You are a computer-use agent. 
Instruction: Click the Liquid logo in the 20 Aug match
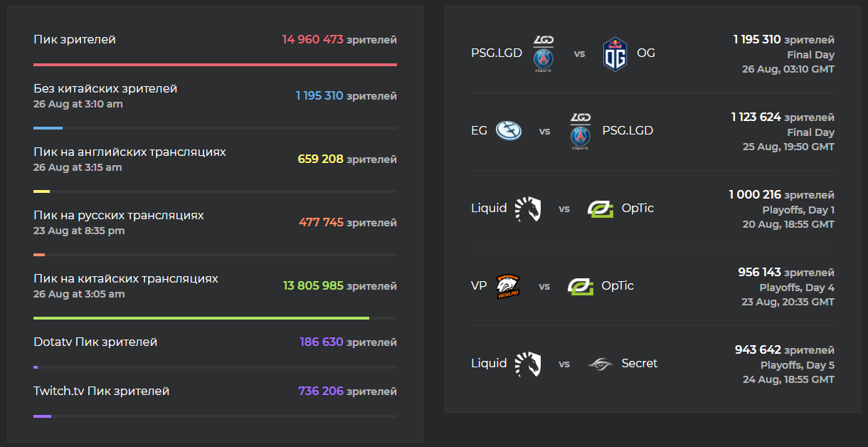click(528, 209)
